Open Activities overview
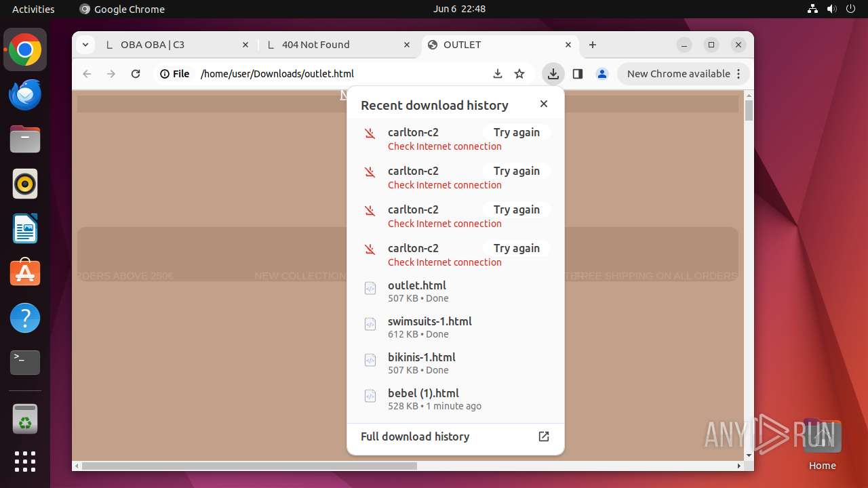The image size is (868, 488). pos(33,9)
